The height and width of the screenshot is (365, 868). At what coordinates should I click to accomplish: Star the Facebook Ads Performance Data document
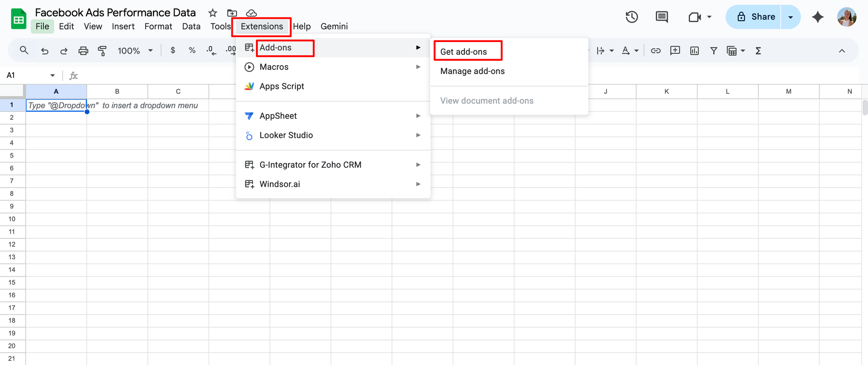[x=213, y=13]
